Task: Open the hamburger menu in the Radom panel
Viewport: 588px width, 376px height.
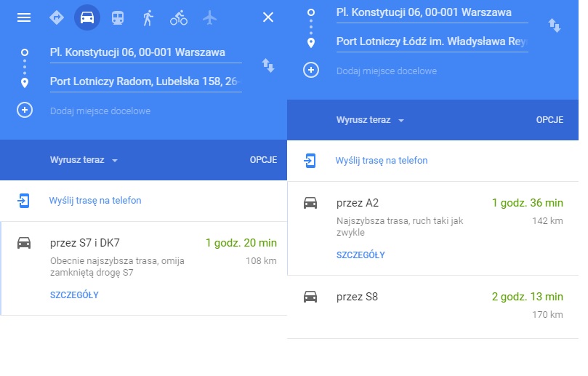Action: click(24, 17)
